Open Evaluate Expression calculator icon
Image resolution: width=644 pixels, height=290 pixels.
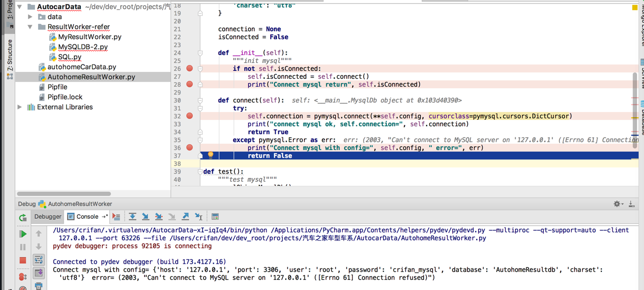point(215,217)
